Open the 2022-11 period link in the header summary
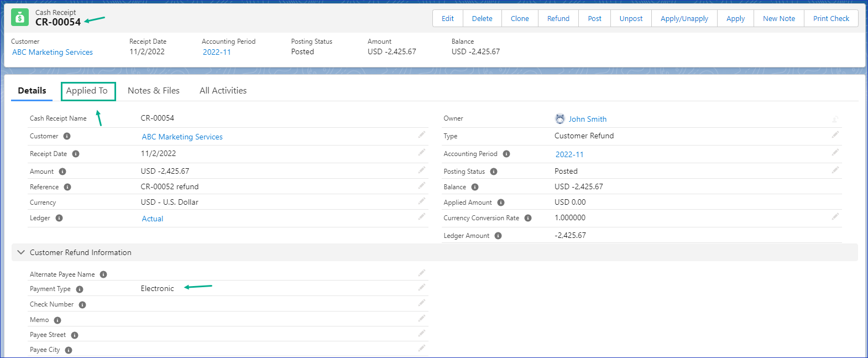The width and height of the screenshot is (868, 358). click(217, 52)
